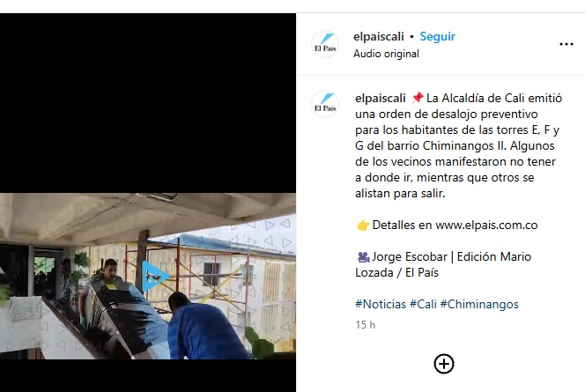Open the #Chiminangos hashtag
Screen dimensions: 585x392
tap(479, 304)
